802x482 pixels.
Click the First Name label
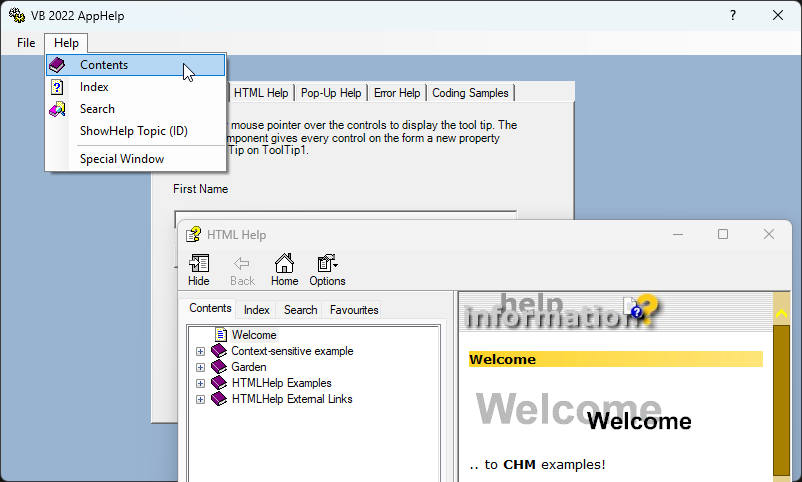click(x=200, y=189)
